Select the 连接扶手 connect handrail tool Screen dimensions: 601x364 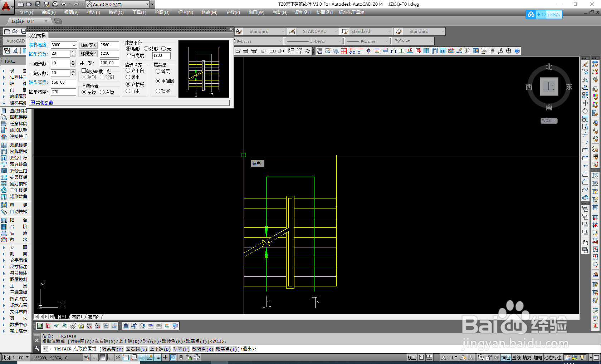tap(14, 137)
